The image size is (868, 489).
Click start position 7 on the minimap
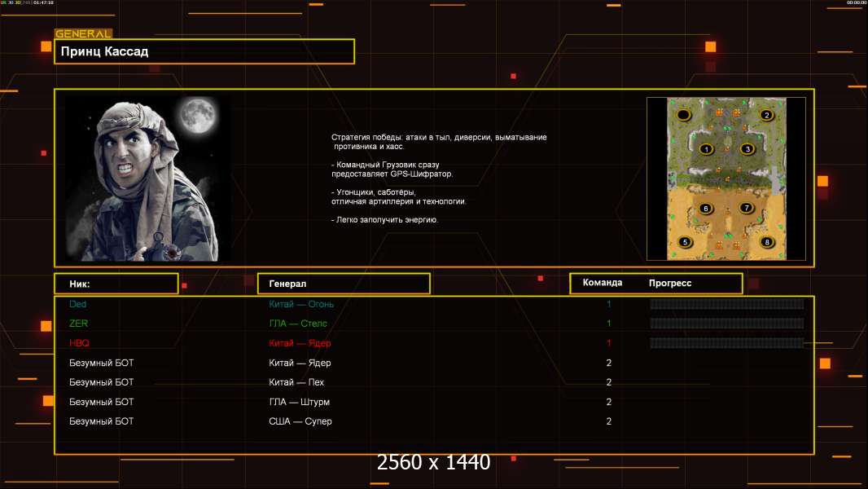coord(746,208)
